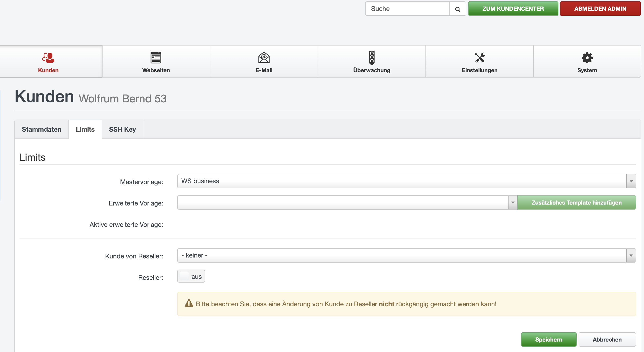Click the warning triangle icon

click(189, 303)
